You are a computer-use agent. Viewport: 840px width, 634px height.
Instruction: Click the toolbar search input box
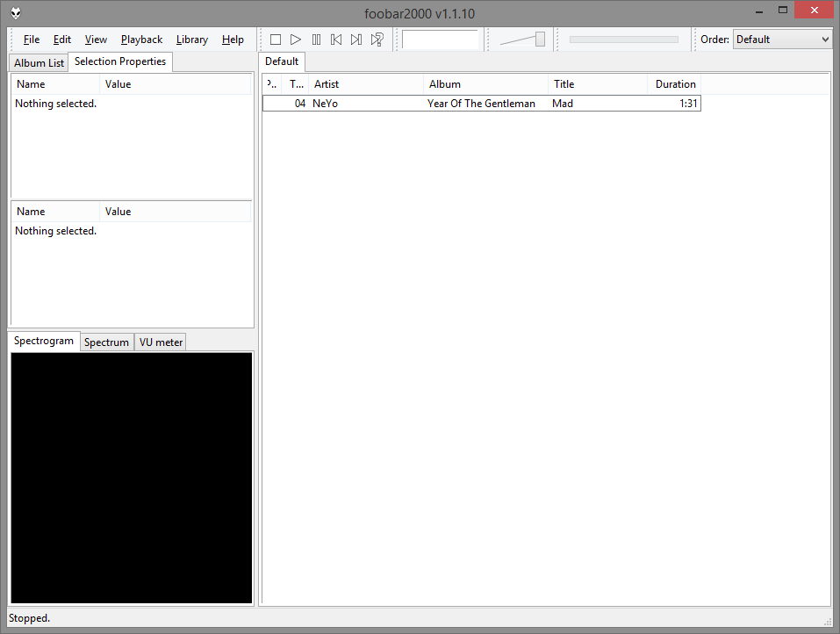click(440, 40)
